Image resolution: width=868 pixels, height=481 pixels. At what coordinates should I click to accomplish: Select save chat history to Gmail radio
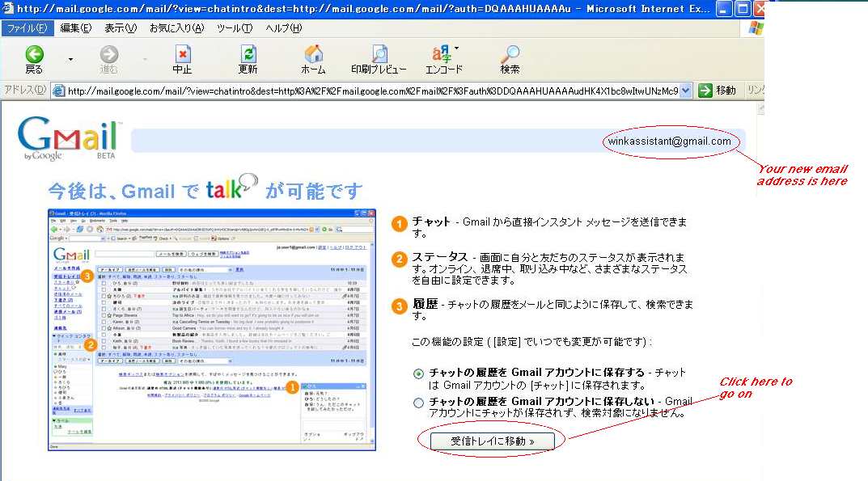click(x=418, y=373)
